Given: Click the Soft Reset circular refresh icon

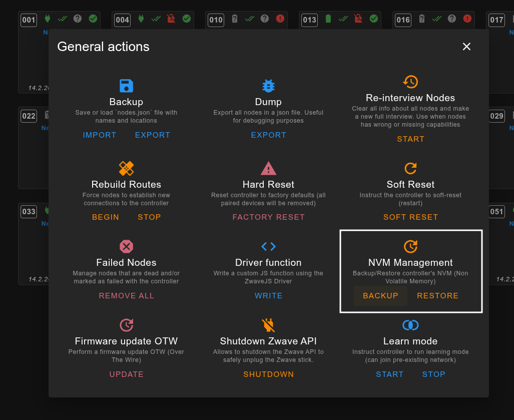Looking at the screenshot, I should coord(410,168).
